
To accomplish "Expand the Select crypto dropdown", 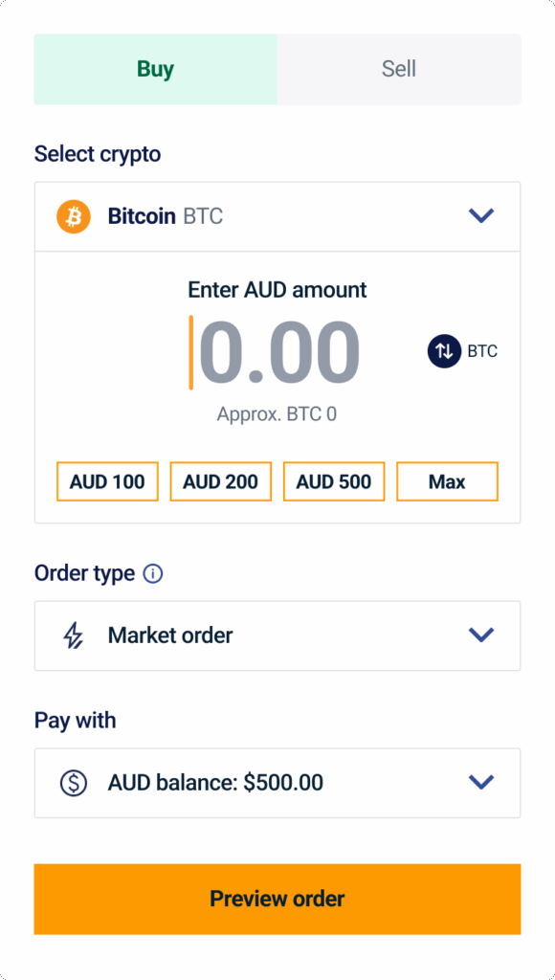I will pyautogui.click(x=277, y=215).
